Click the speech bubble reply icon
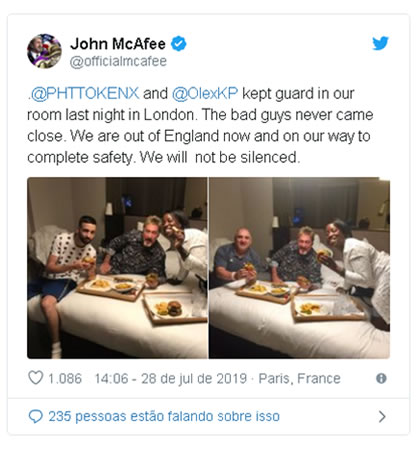 tap(35, 416)
